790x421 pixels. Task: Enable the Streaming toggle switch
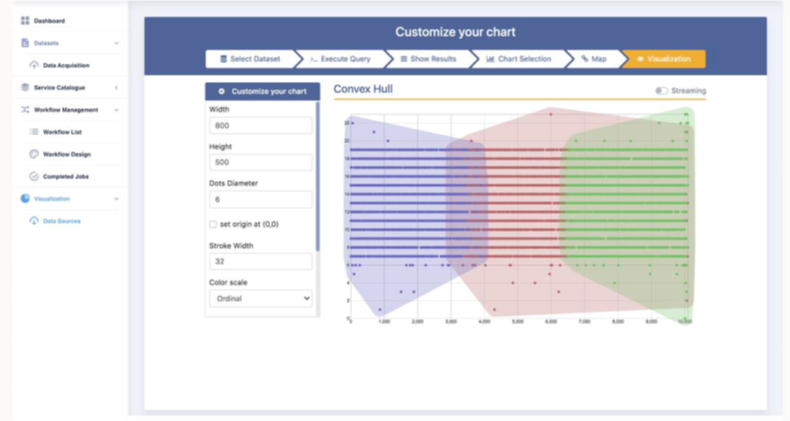pos(661,91)
